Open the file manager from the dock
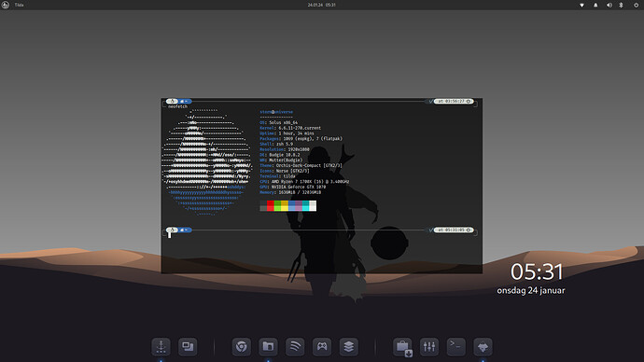The height and width of the screenshot is (362, 644). tap(268, 347)
